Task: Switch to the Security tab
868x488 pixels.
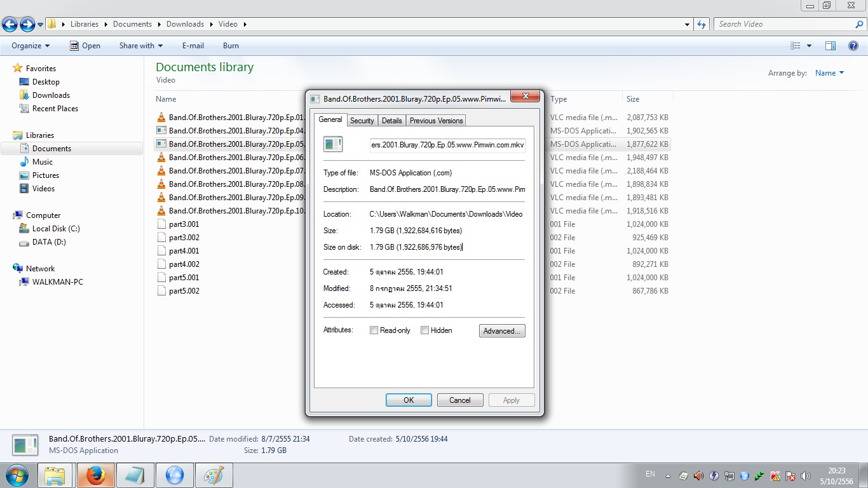Action: click(362, 121)
